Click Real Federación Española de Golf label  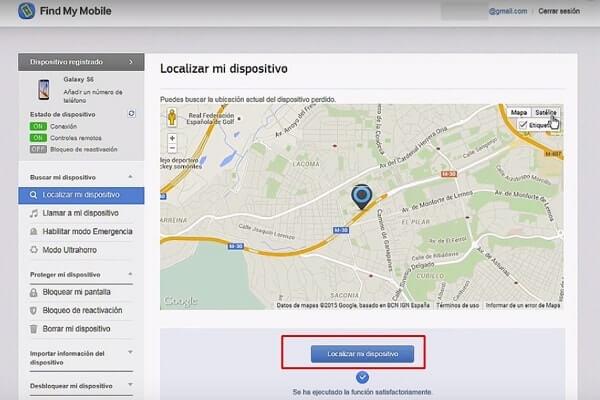tap(211, 118)
